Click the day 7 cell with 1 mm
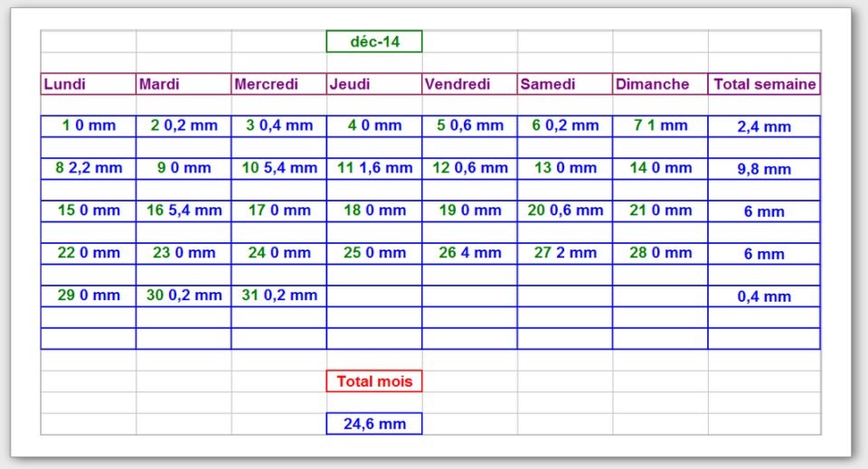This screenshot has height=469, width=868. pos(660,126)
